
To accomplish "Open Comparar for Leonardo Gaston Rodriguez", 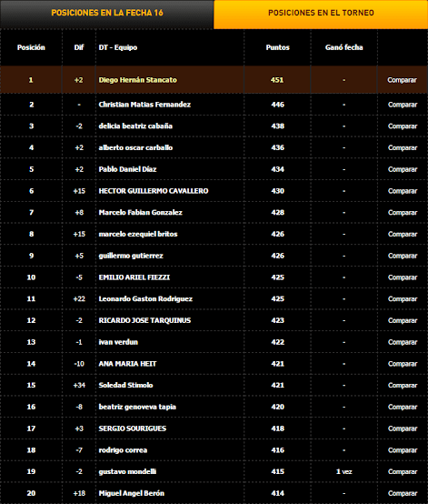I will [403, 299].
